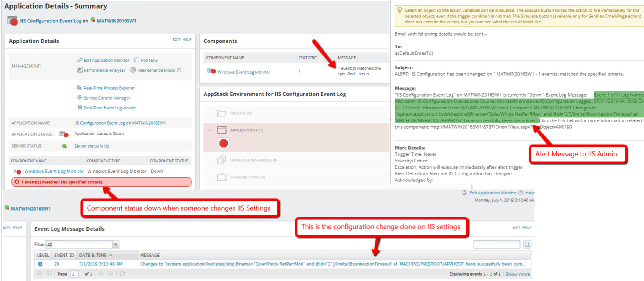Click the Groups folder icon in the AppStack
Screen dimensions: 644x281
point(222,113)
